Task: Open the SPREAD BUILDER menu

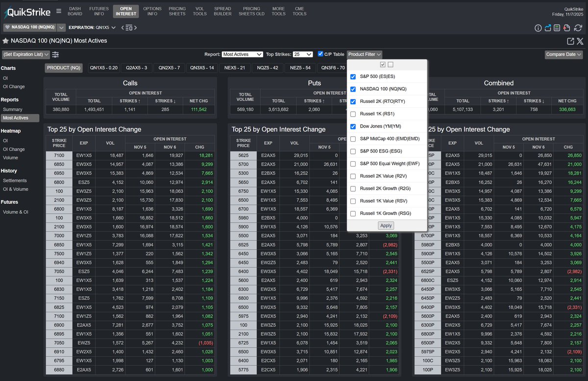Action: (x=222, y=11)
